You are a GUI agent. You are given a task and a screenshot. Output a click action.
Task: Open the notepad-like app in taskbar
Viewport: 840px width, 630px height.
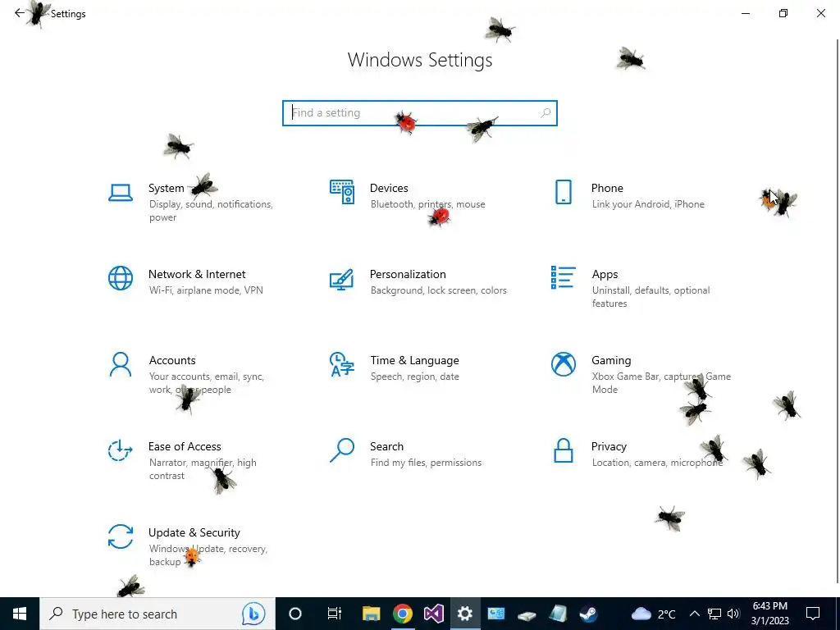pos(558,614)
